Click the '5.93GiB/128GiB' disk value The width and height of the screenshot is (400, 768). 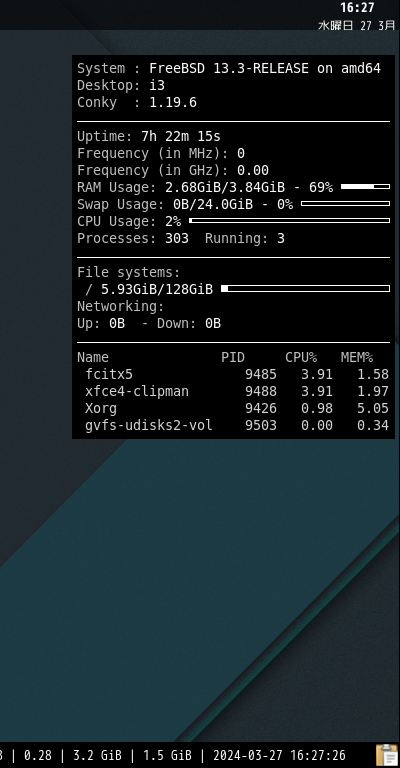click(157, 289)
